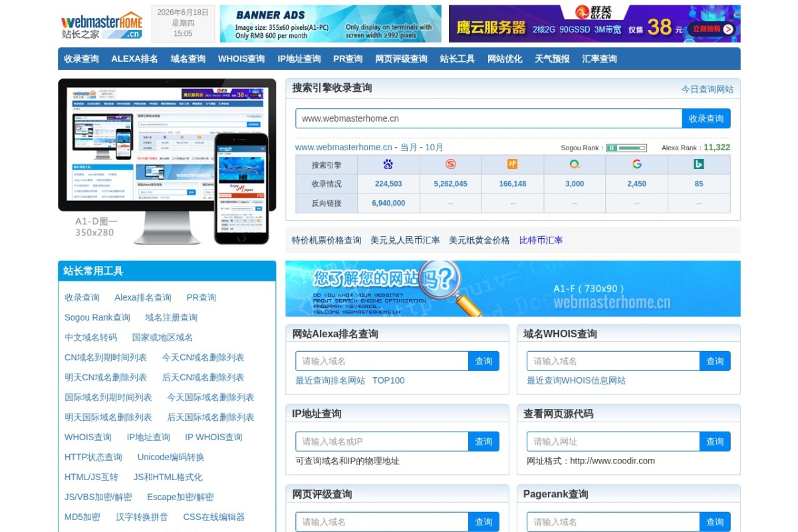Click the A1-D monitor and phone image
Screen dimensions: 798x532
(x=167, y=162)
